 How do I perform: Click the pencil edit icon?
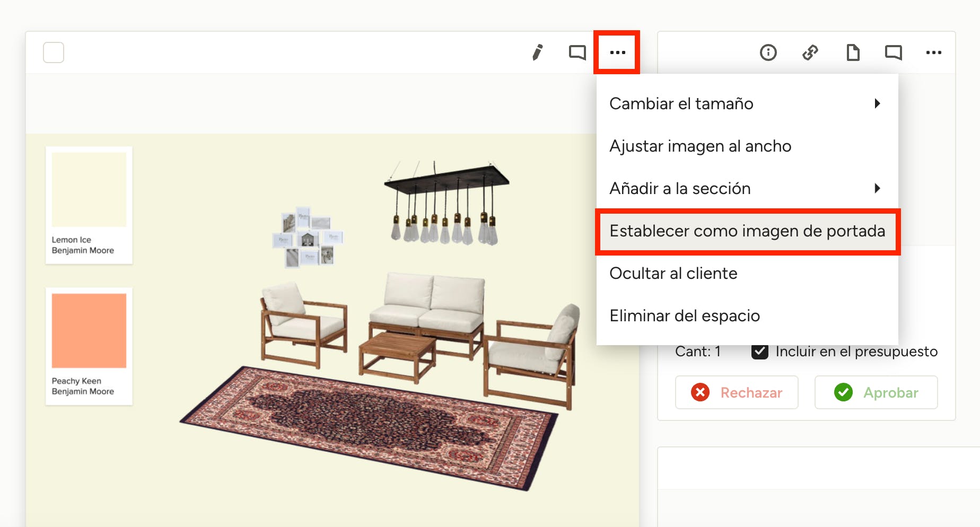[x=537, y=52]
